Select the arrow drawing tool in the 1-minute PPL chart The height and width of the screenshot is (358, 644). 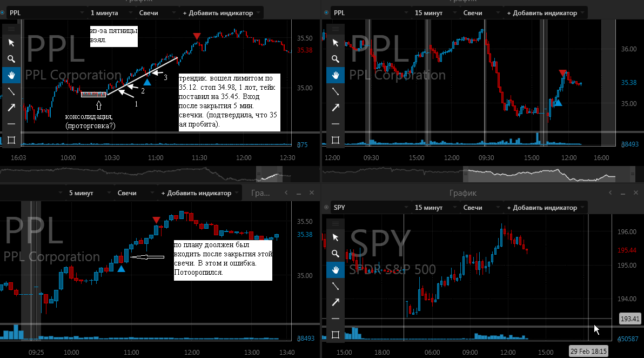[x=11, y=108]
